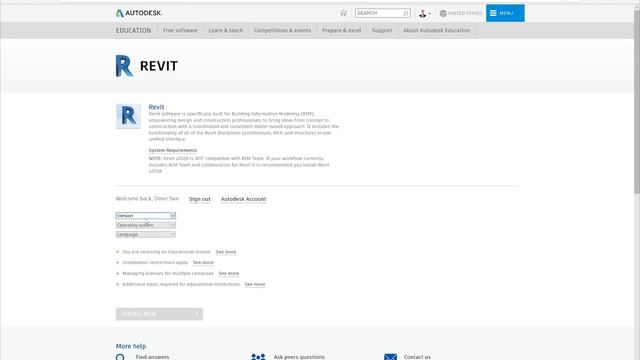Open the Learn & teach menu
The width and height of the screenshot is (640, 360).
tap(226, 30)
